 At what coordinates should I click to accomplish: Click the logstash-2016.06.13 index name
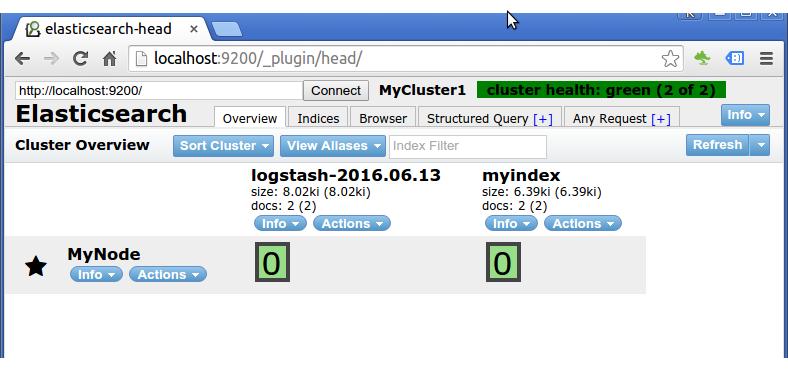point(346,175)
